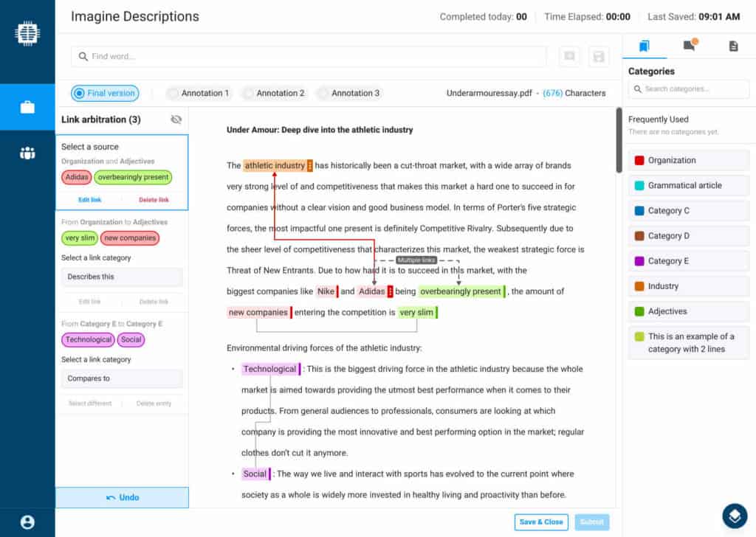The height and width of the screenshot is (537, 756).
Task: Open the chat widget at bottom right
Action: [735, 516]
